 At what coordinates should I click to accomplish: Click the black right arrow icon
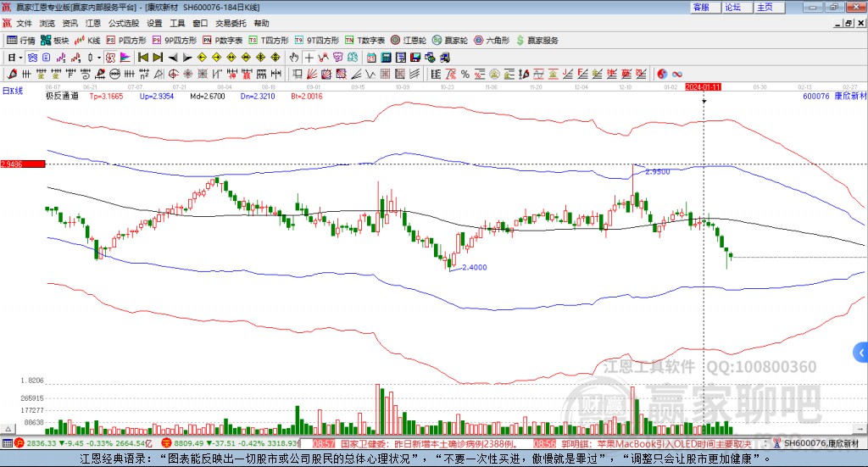pos(187,58)
